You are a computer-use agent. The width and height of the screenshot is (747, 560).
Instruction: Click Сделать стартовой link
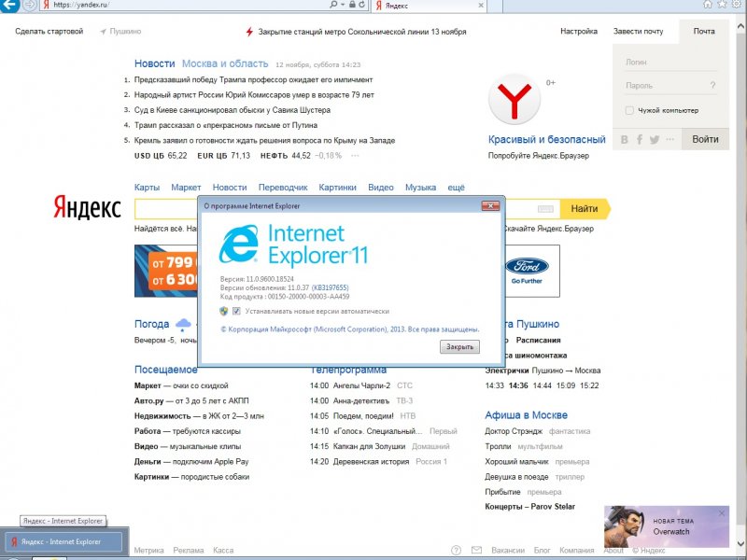[49, 32]
